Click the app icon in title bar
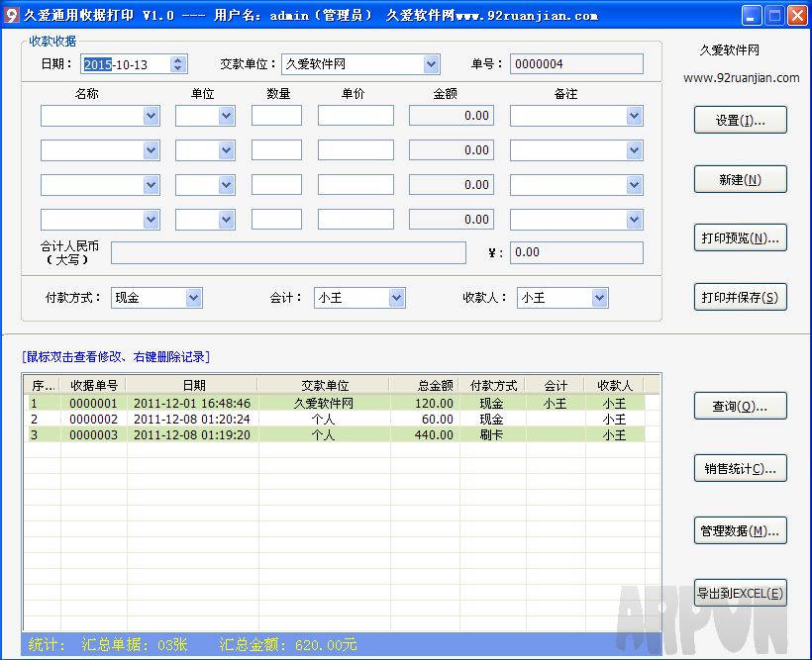 tap(12, 15)
